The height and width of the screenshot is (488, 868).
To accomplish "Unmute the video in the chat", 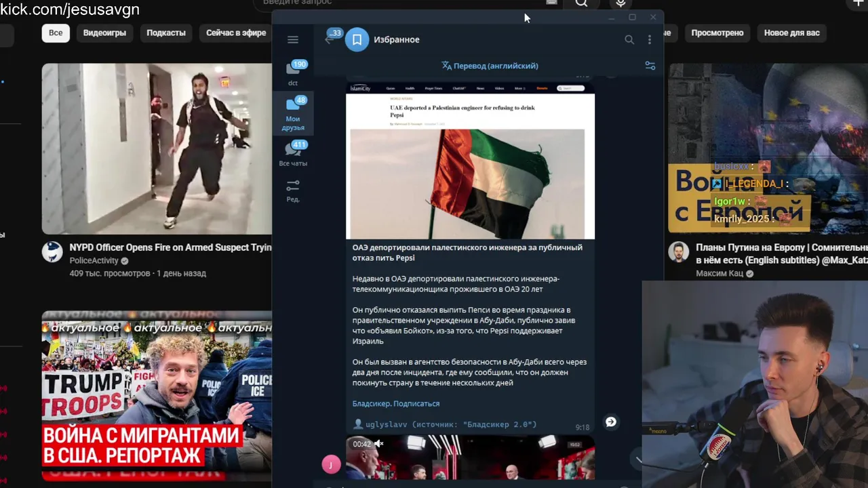I will click(379, 444).
